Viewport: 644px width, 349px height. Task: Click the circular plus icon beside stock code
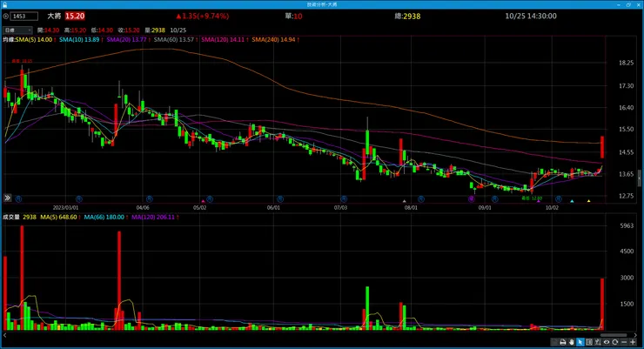pos(6,16)
